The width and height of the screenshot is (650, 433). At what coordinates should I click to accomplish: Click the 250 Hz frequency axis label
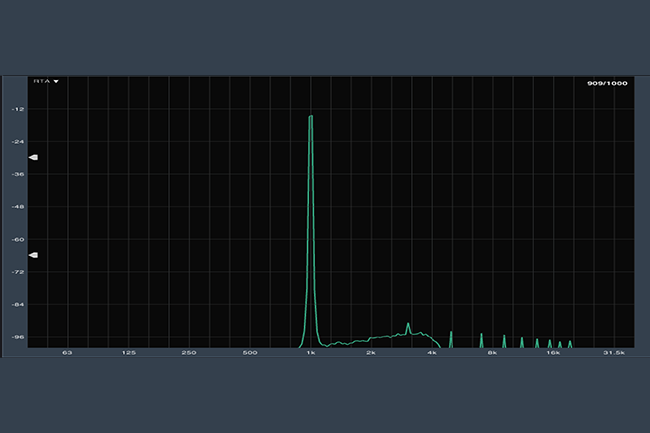point(189,353)
